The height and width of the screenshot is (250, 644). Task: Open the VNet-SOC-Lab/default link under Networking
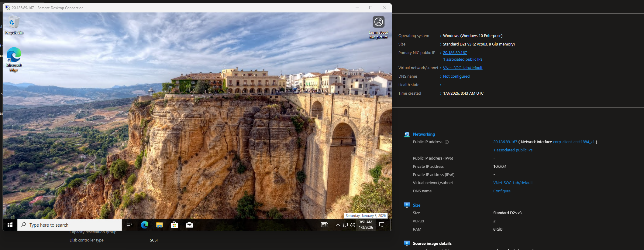tap(513, 183)
